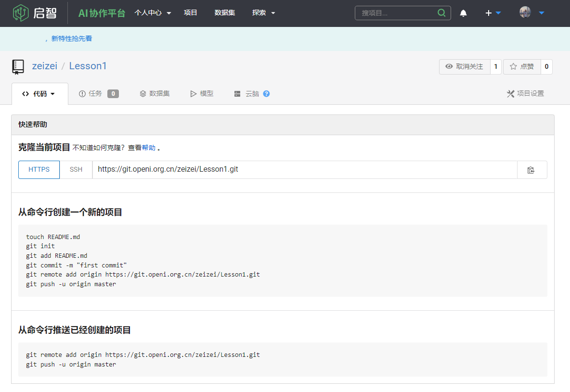The width and height of the screenshot is (570, 392).
Task: Switch to the 数据集 repository tab
Action: point(155,94)
